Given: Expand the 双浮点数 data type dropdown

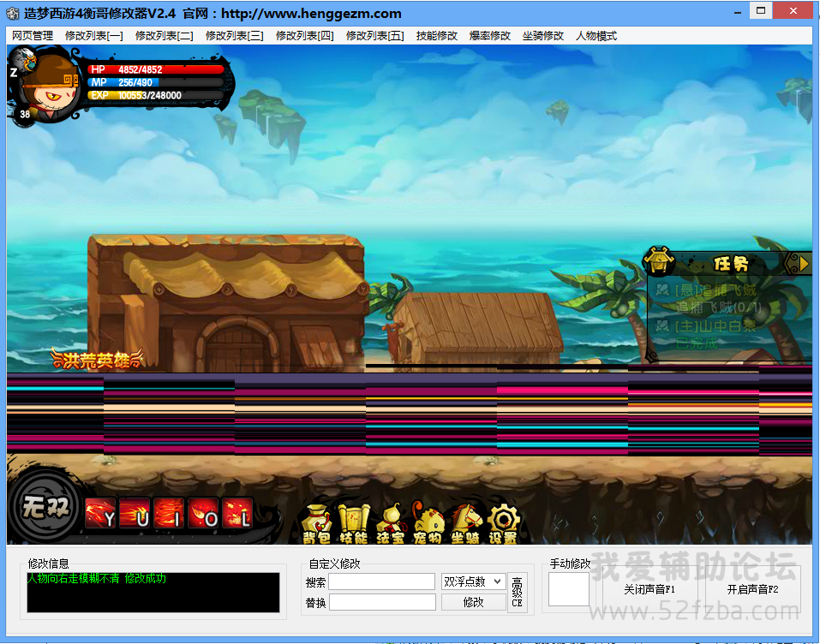Looking at the screenshot, I should pyautogui.click(x=473, y=581).
